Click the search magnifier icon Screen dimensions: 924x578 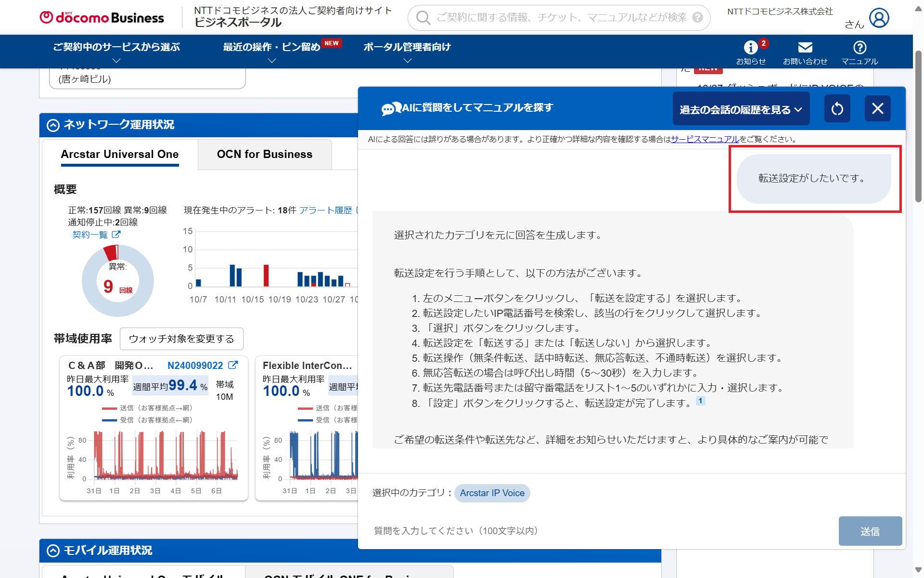pos(423,18)
